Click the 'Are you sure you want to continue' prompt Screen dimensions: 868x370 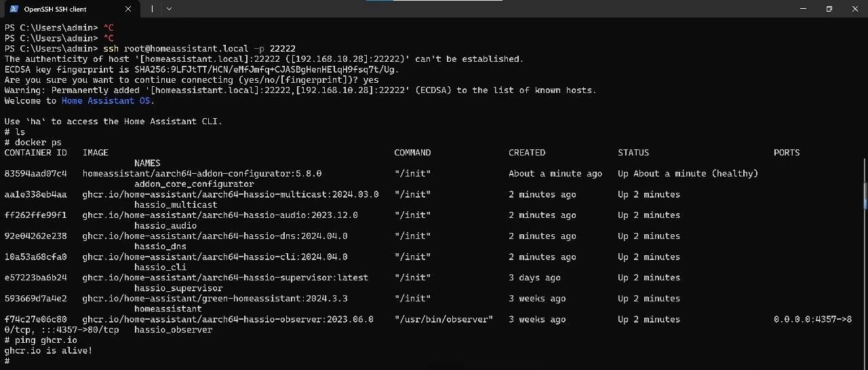pos(191,80)
